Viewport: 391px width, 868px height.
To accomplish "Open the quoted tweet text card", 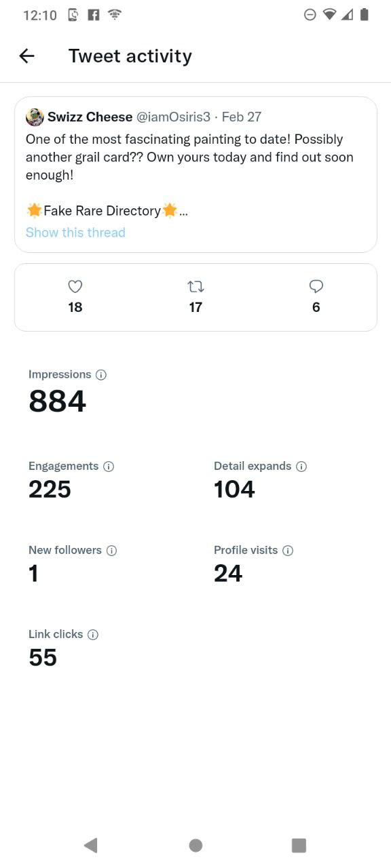I will [195, 175].
